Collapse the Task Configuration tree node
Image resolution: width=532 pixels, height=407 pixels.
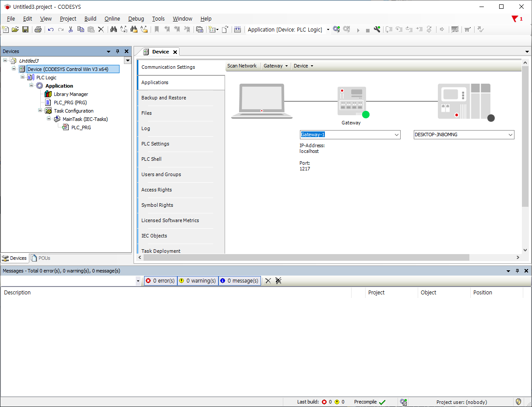[40, 110]
